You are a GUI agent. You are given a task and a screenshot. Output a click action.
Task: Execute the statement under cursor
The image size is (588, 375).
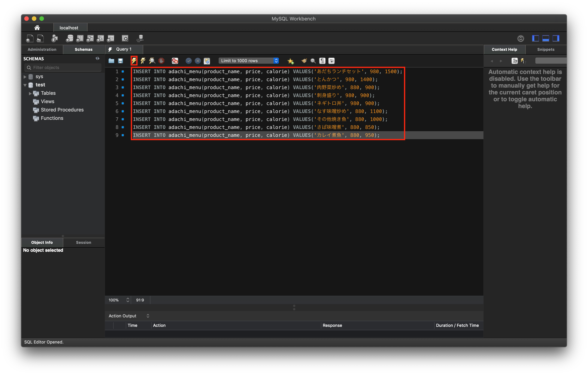(x=143, y=61)
